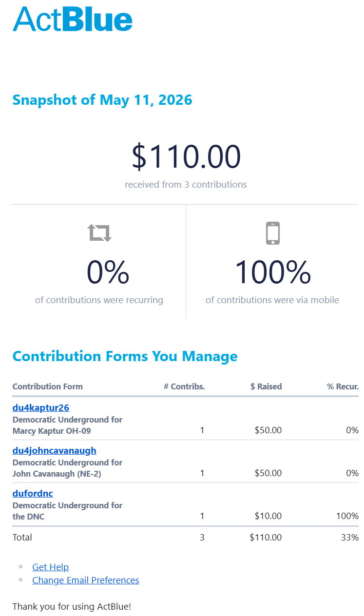The height and width of the screenshot is (616, 364).
Task: Click the $110.00 total received amount
Action: (186, 157)
